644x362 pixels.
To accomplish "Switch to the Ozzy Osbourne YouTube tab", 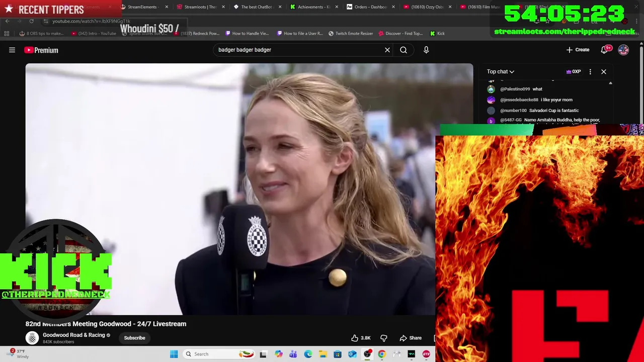I will point(427,7).
